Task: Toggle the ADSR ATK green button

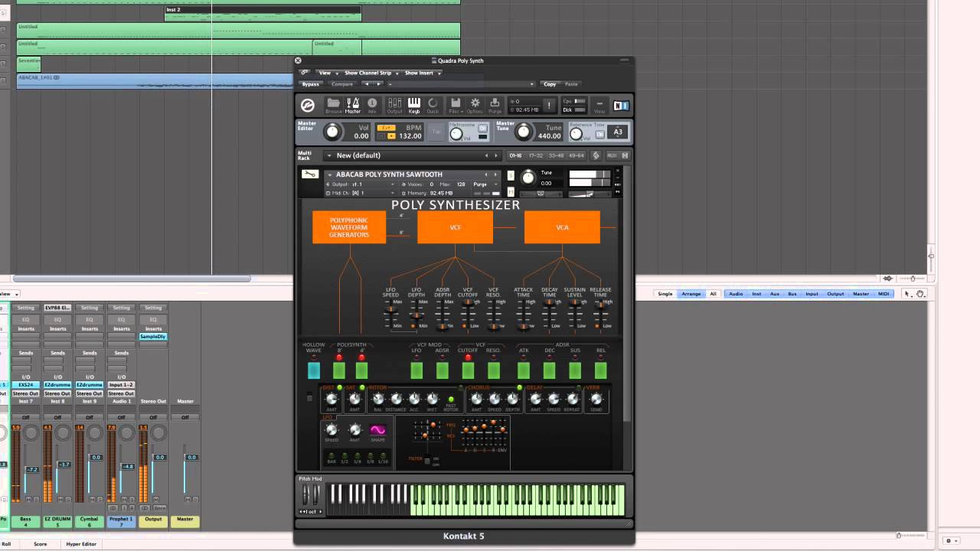Action: pos(524,370)
